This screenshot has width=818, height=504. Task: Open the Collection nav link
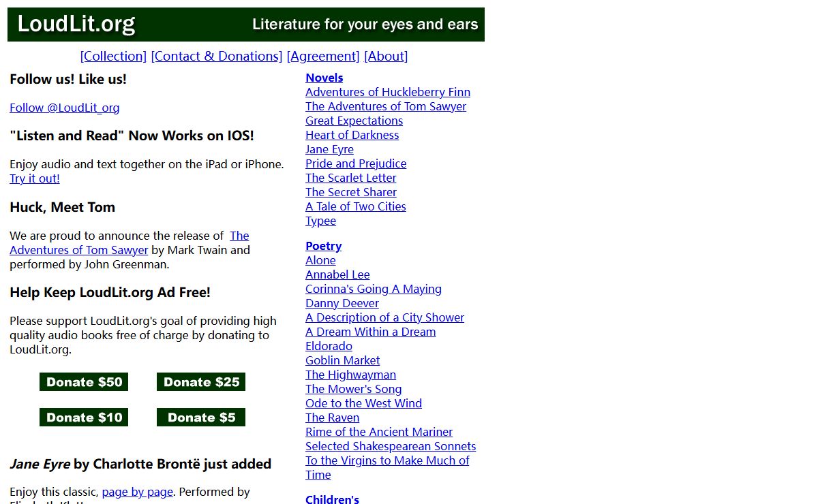113,57
